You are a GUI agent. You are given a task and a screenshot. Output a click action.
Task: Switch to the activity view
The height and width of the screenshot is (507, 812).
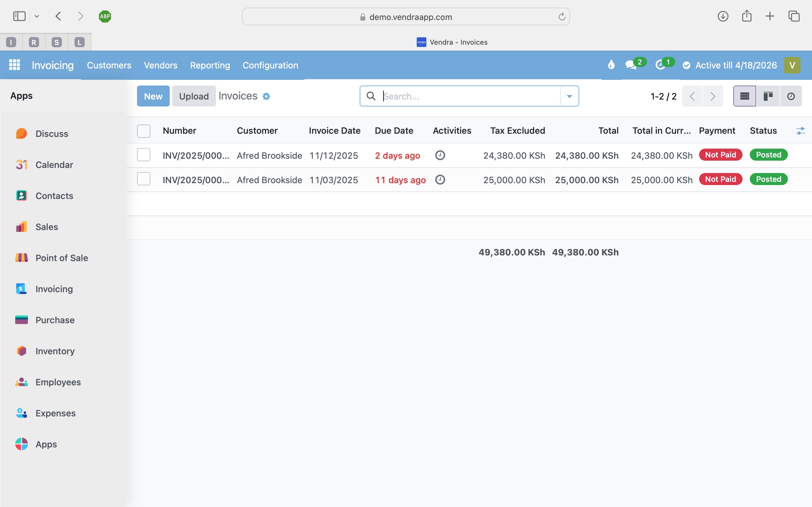791,96
